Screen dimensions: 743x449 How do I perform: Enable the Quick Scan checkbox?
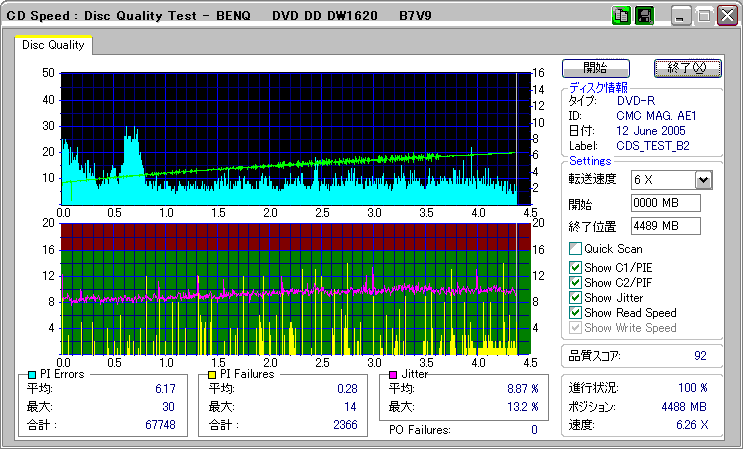(x=575, y=249)
